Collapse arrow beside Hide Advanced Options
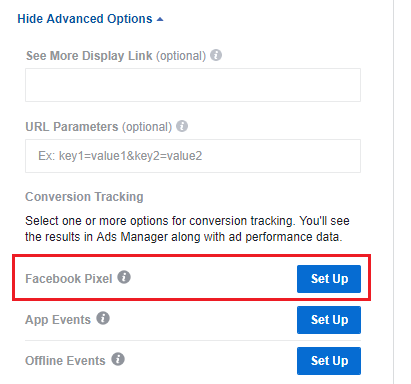 pos(160,19)
